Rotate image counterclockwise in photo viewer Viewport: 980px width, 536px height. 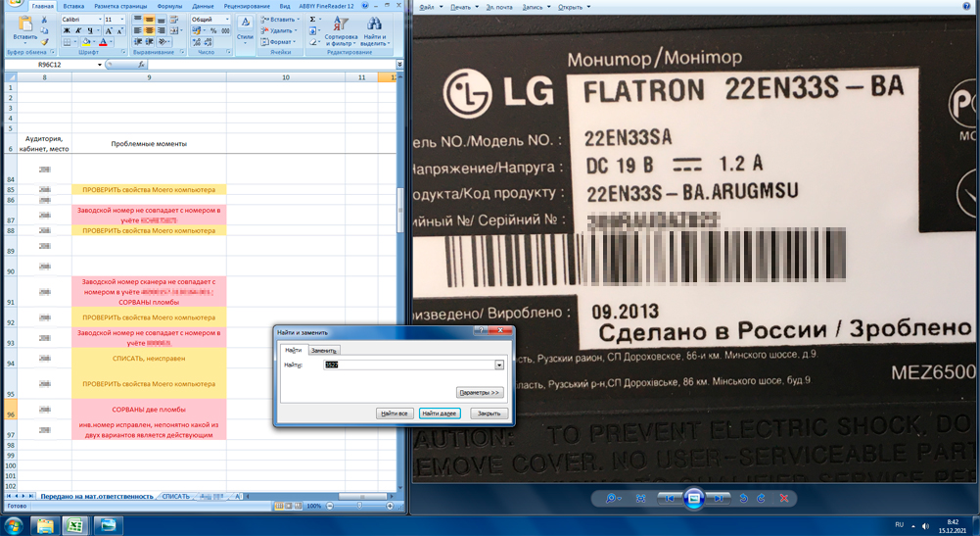(x=744, y=499)
